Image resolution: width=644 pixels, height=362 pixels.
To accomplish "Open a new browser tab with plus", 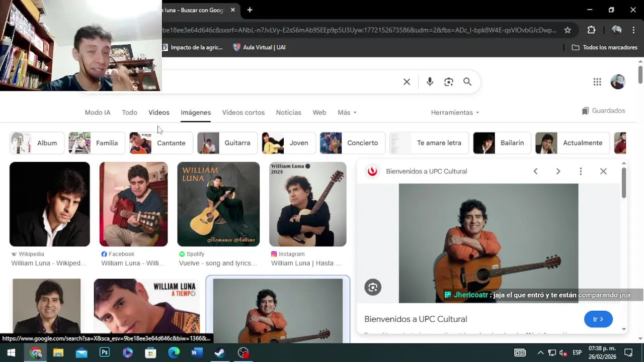I will click(x=250, y=10).
